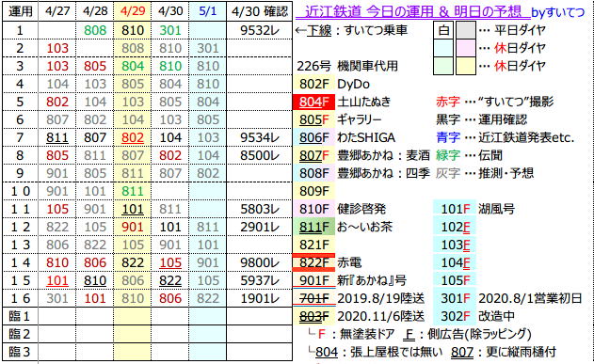Click the 赤字 color legend label
Viewport: 594px width, 364px height.
[x=448, y=102]
